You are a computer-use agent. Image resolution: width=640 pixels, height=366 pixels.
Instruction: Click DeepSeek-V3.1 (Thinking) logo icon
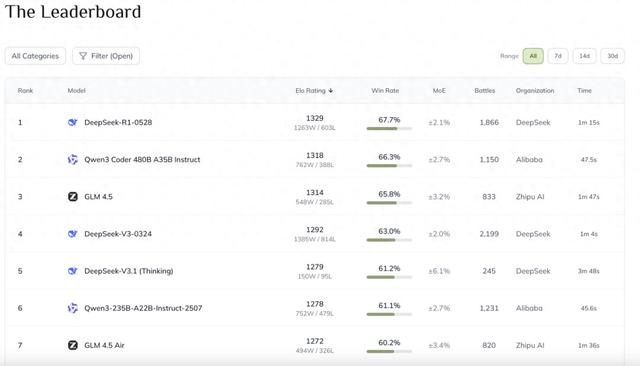pos(73,271)
